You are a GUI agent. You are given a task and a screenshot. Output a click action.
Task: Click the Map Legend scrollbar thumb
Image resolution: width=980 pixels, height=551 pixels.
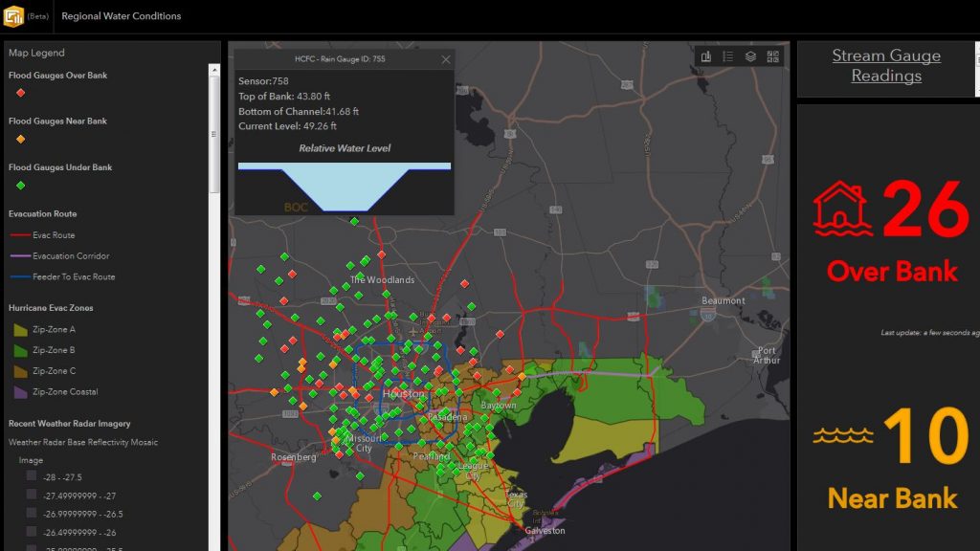click(214, 124)
